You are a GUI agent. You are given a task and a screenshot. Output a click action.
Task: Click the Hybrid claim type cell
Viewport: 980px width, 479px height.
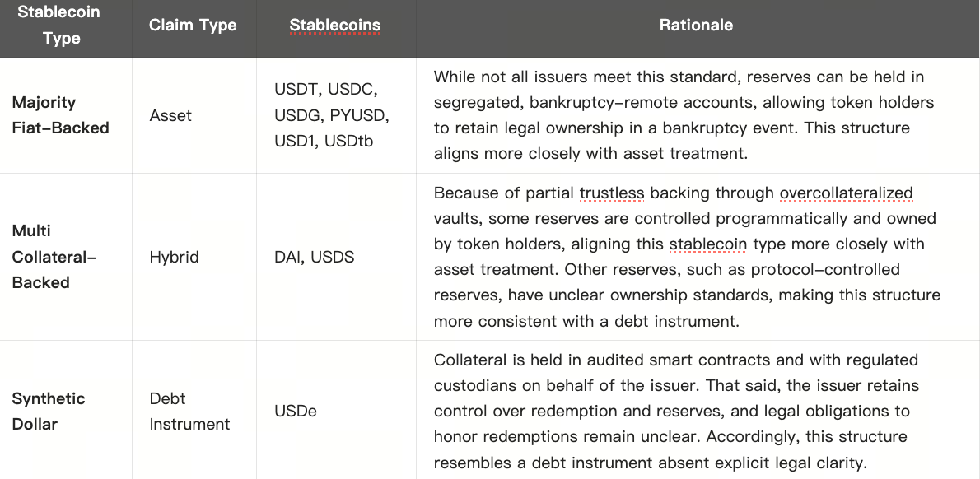coord(174,257)
